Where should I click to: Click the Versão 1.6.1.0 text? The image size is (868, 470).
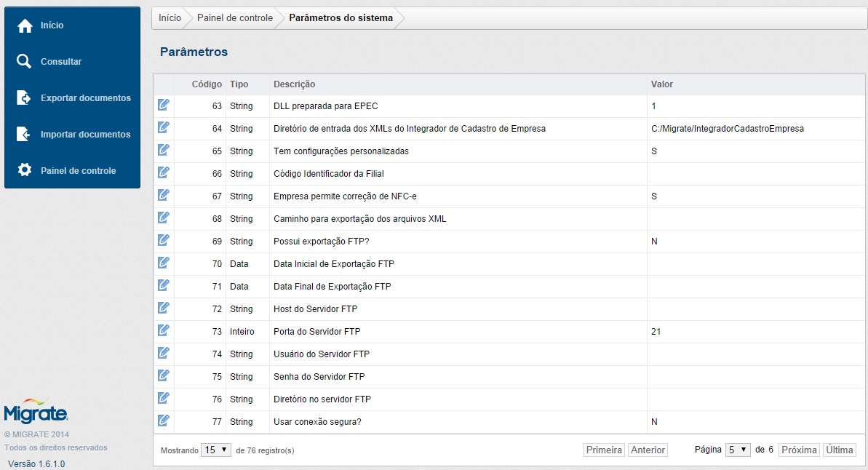[36, 464]
